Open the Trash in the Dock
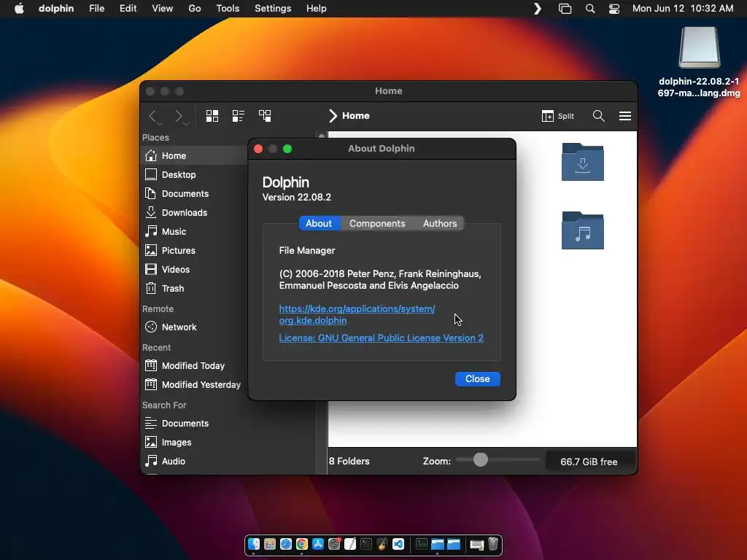The height and width of the screenshot is (560, 747). (x=493, y=544)
